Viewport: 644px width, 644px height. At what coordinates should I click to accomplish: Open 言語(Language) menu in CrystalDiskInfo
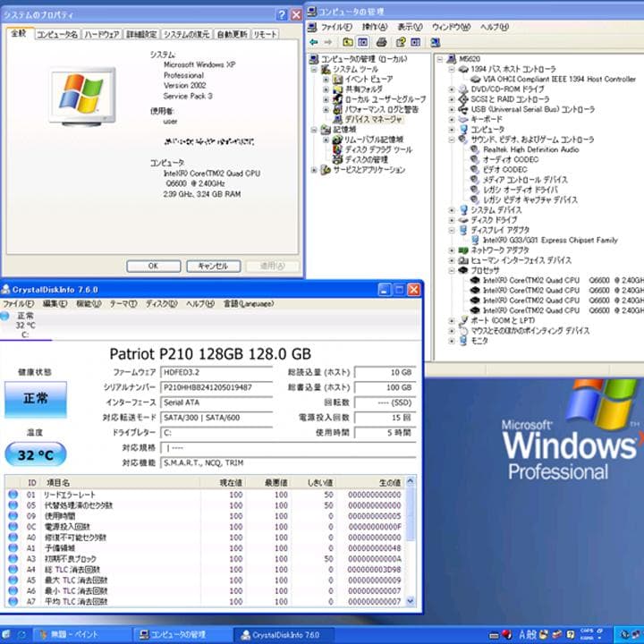click(x=249, y=303)
